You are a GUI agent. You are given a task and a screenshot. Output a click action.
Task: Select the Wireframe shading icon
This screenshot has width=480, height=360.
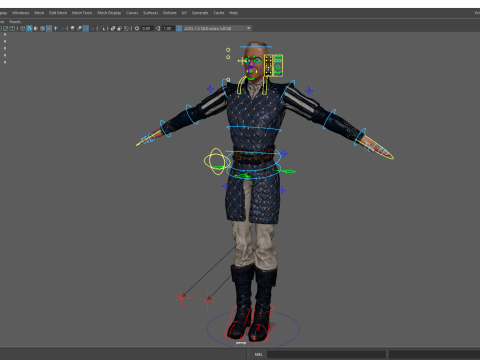[22, 28]
